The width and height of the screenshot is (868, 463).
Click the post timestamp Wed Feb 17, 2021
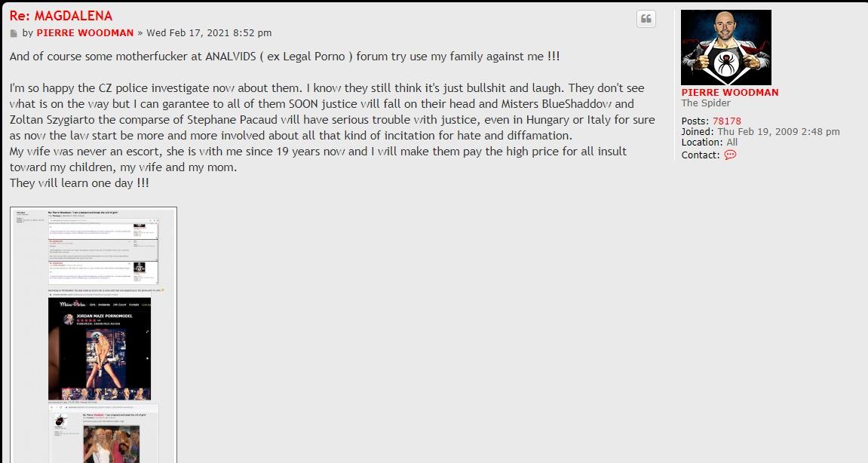(209, 33)
